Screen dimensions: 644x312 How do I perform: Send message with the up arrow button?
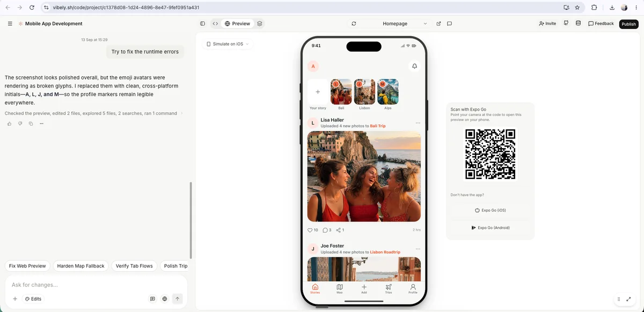(x=178, y=299)
